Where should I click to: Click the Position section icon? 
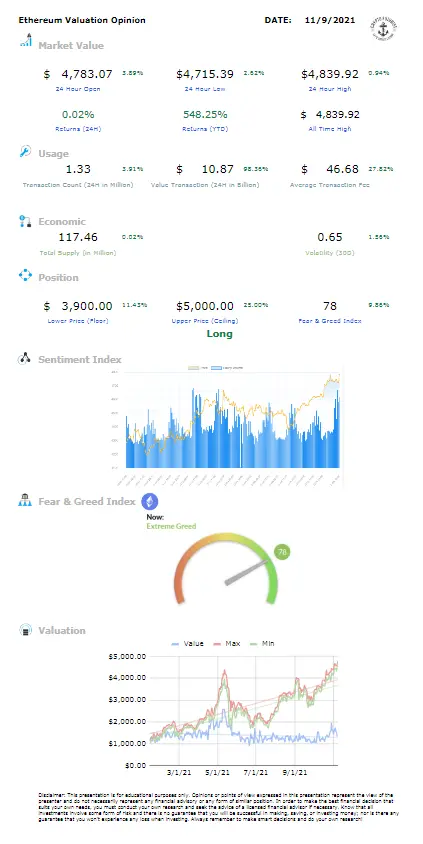pyautogui.click(x=25, y=276)
